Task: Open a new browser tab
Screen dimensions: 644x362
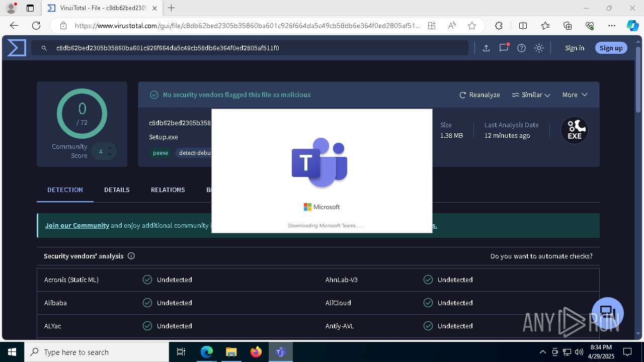Action: [172, 8]
